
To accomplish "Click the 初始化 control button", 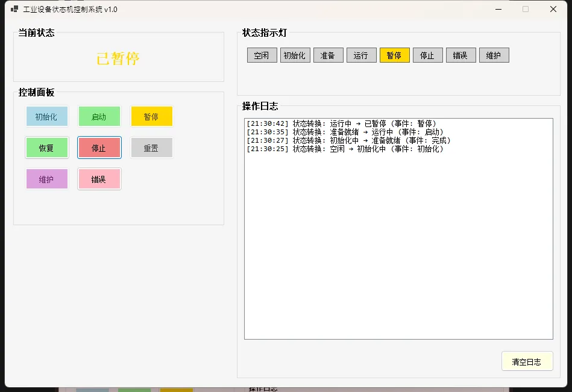I will tap(46, 116).
